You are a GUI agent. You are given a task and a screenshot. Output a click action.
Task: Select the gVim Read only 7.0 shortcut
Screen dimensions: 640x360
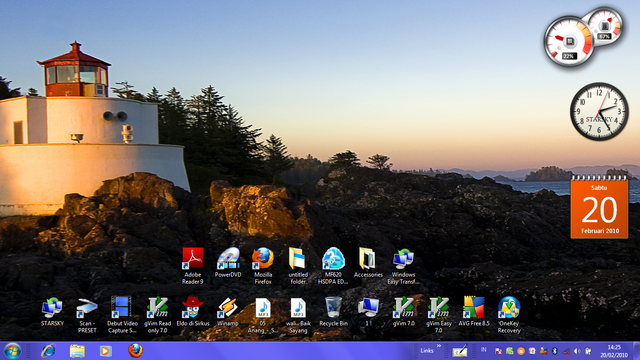tap(158, 314)
